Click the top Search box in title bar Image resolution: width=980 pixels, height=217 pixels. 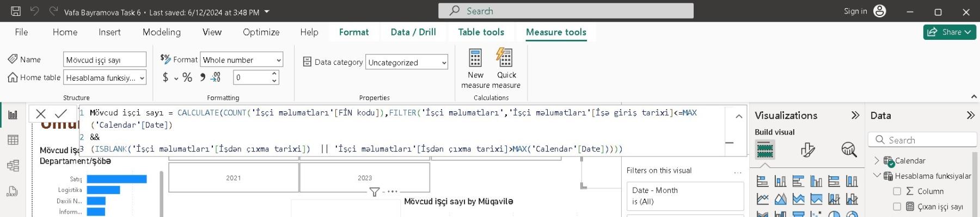coord(566,11)
